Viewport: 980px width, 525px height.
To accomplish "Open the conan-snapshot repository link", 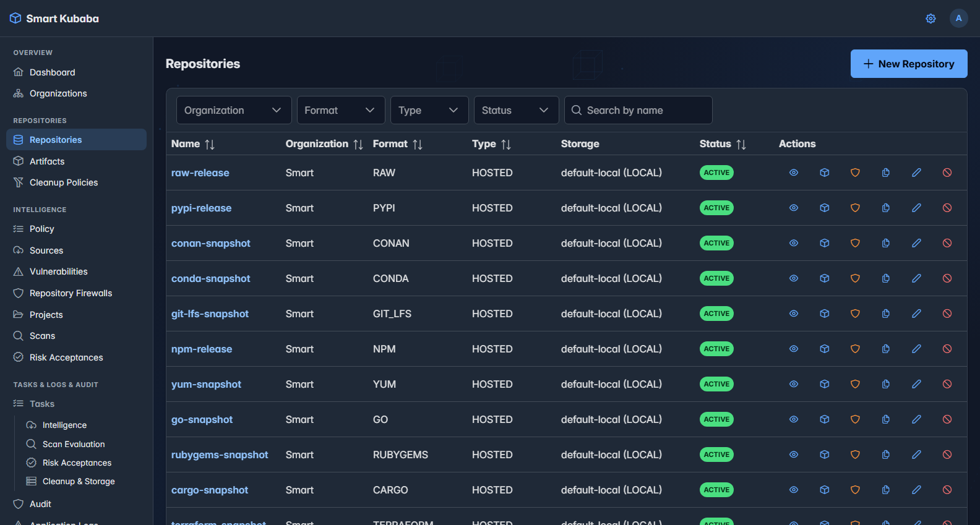I will (211, 243).
